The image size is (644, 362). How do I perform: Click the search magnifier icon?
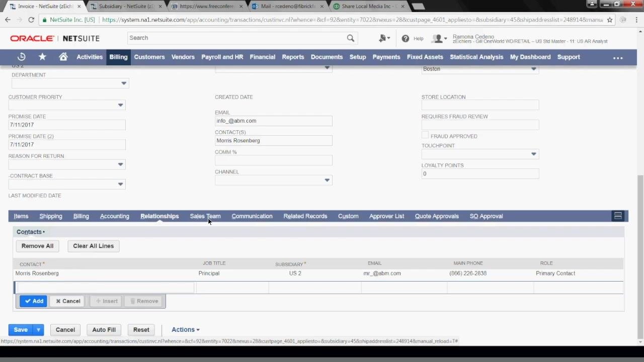[x=351, y=38]
